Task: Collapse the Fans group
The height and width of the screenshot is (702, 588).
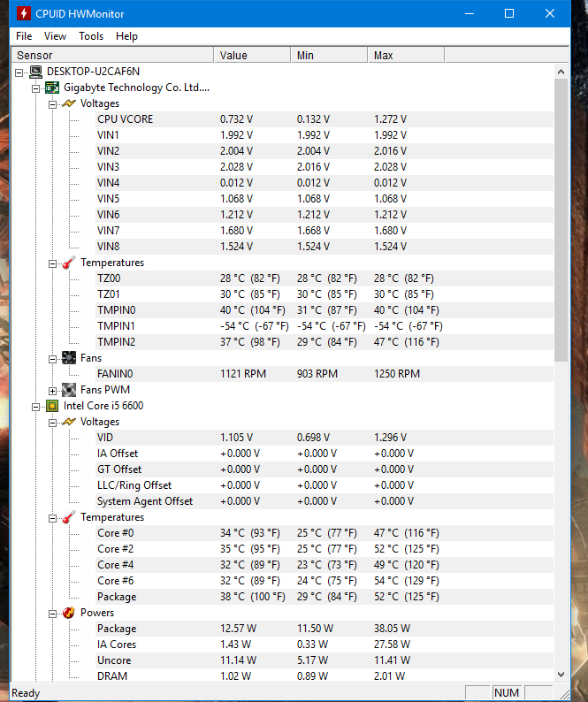Action: pos(52,359)
